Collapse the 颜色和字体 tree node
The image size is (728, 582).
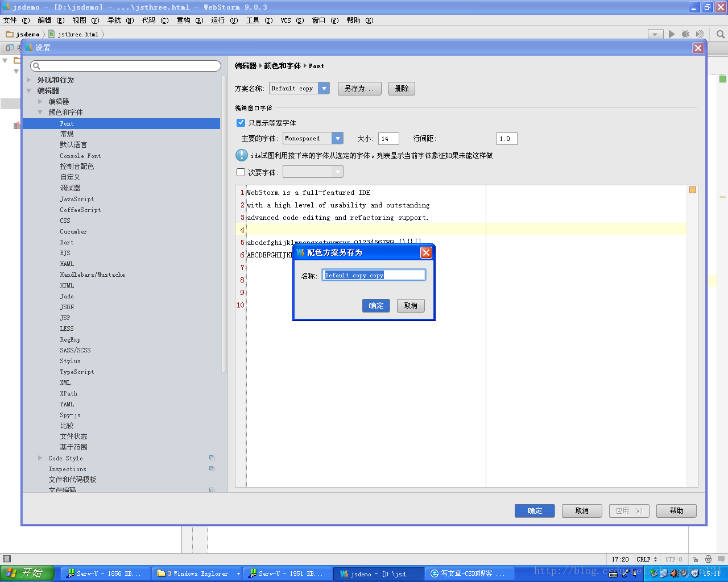click(40, 113)
